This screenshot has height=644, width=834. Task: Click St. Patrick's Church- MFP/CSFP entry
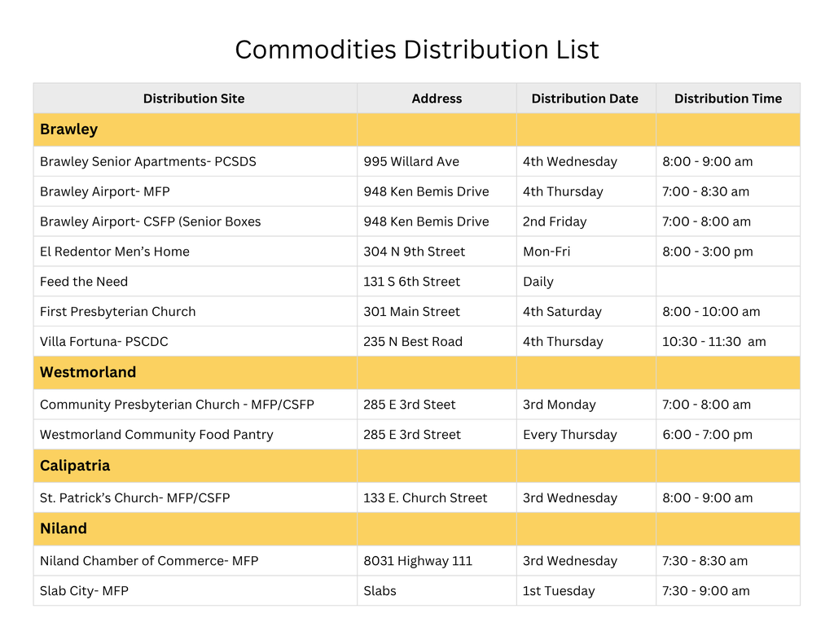[x=135, y=497]
